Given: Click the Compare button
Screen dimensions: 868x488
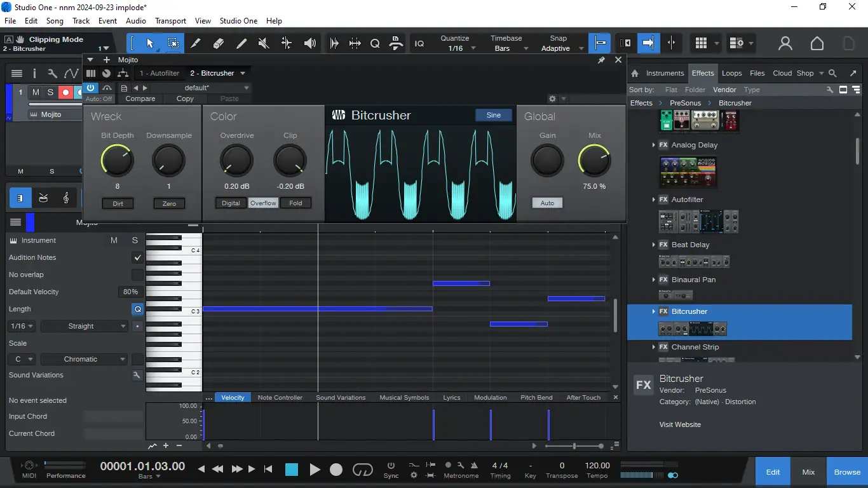Looking at the screenshot, I should [x=140, y=98].
